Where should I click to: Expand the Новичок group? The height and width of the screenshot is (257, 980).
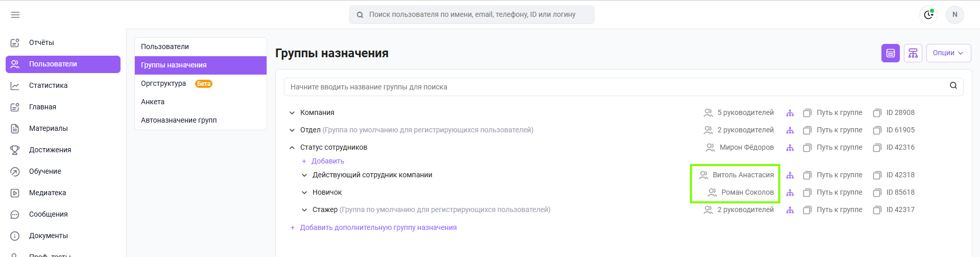[304, 193]
